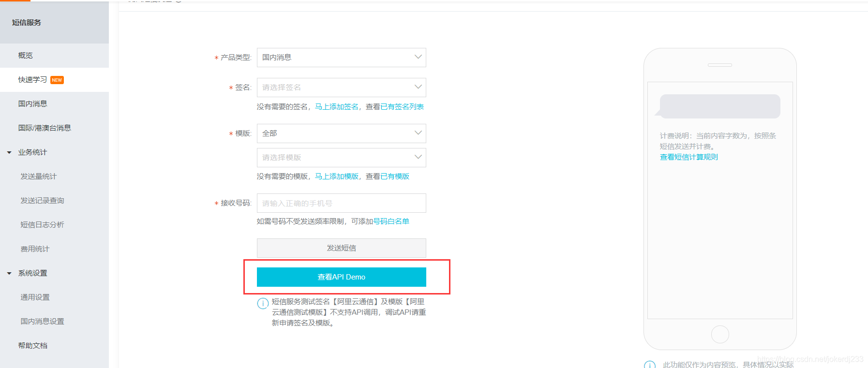Open the 请选择签名 dropdown
The image size is (868, 368).
click(342, 88)
